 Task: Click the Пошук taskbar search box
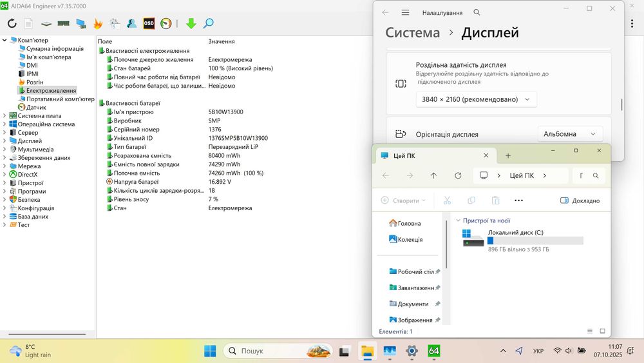pyautogui.click(x=278, y=351)
